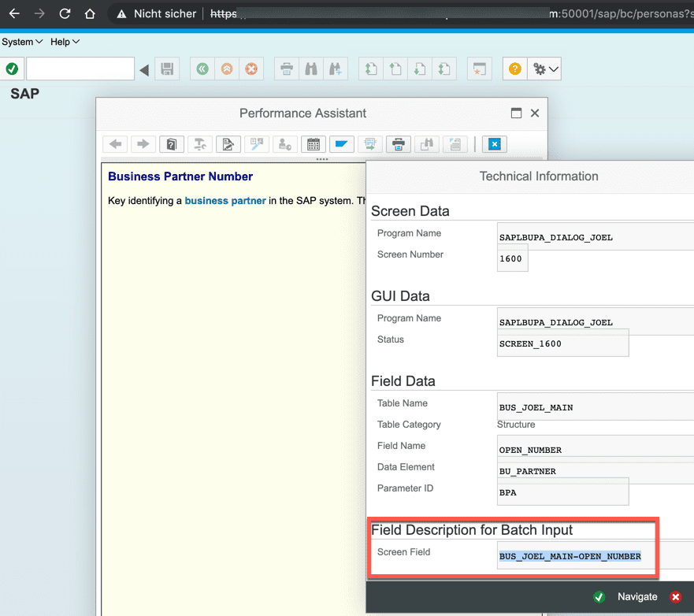694x616 pixels.
Task: Click the Parameter ID field BPA
Action: 562,492
